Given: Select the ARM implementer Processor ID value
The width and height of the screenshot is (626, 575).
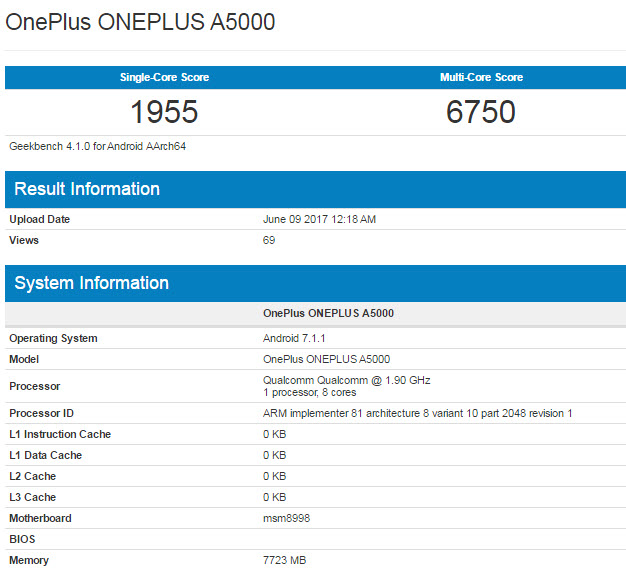Looking at the screenshot, I should coord(417,413).
